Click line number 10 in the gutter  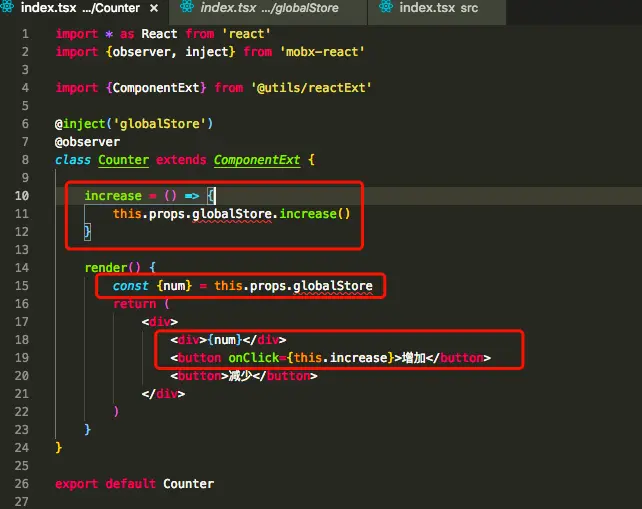tap(22, 196)
